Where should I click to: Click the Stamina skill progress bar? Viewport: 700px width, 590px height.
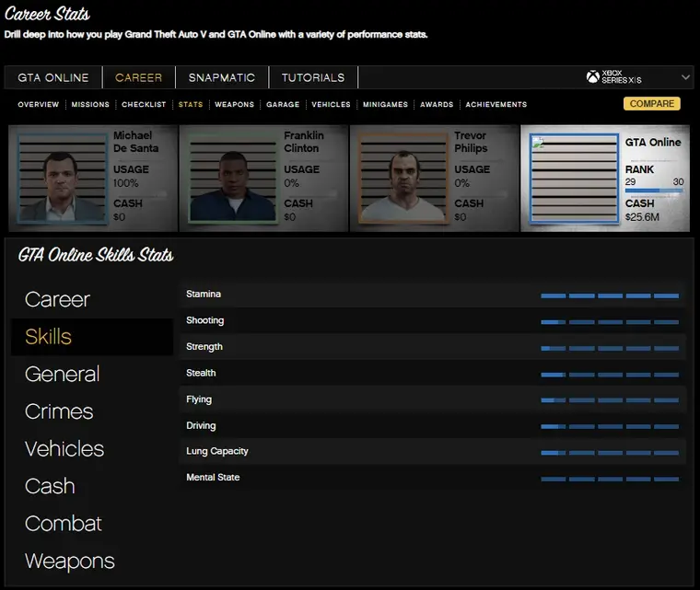610,295
